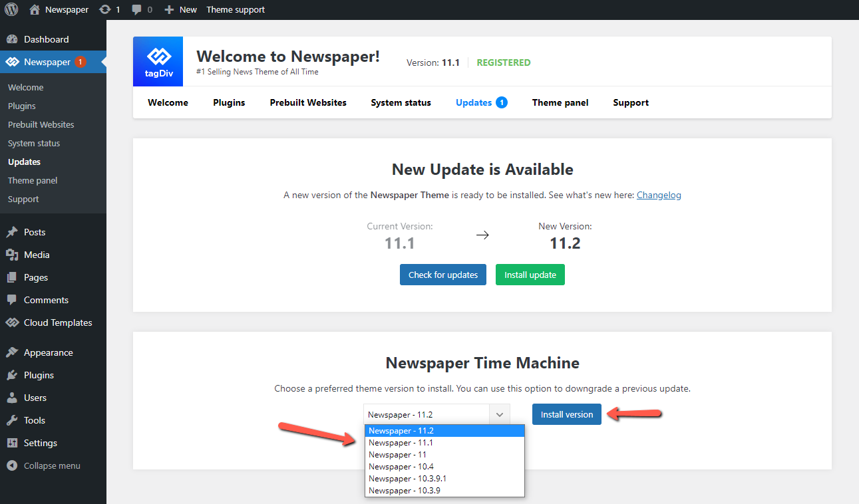Select the Updates tab label
859x504 pixels.
click(474, 102)
